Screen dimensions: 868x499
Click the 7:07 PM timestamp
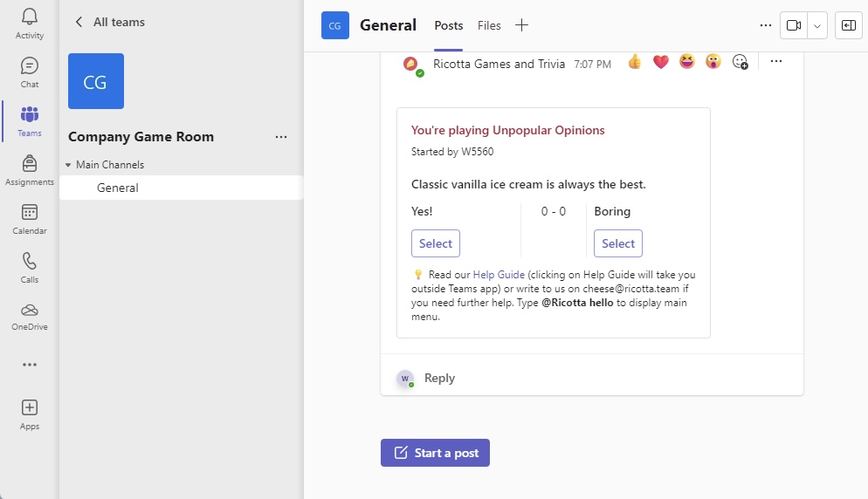592,65
